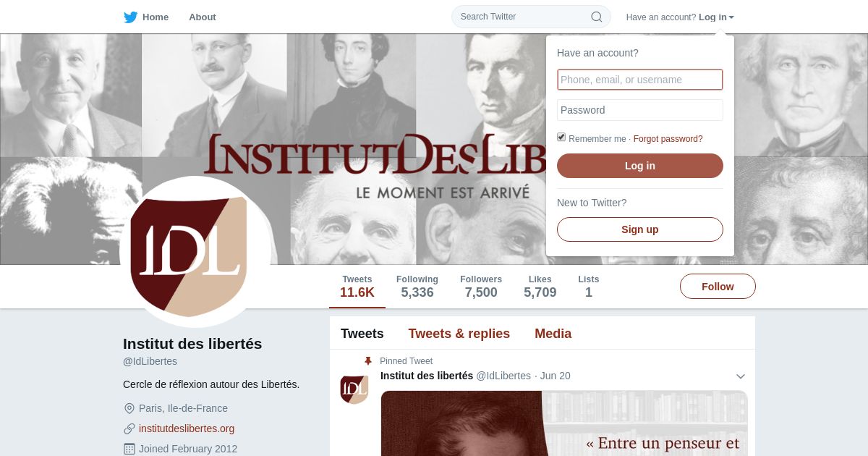Screen dimensions: 868x456
Task: Click the pinned tweet pin icon
Action: (367, 361)
